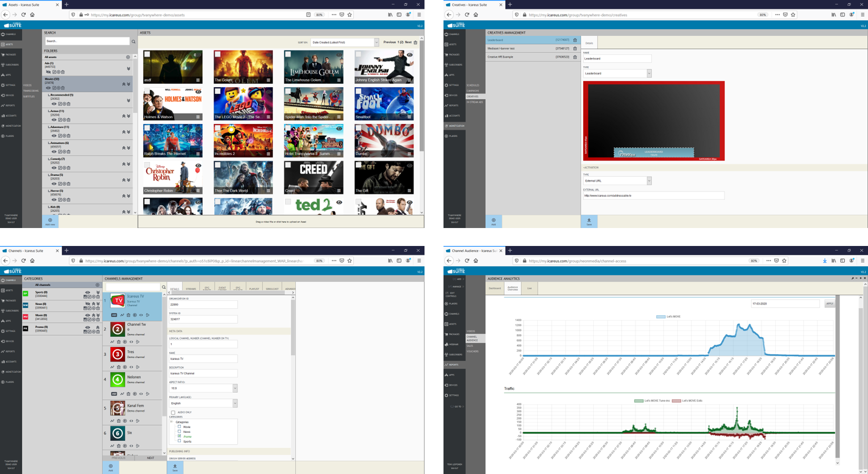The image size is (868, 474).
Task: Tick the checkbox on the asdf thumbnail
Action: point(147,54)
